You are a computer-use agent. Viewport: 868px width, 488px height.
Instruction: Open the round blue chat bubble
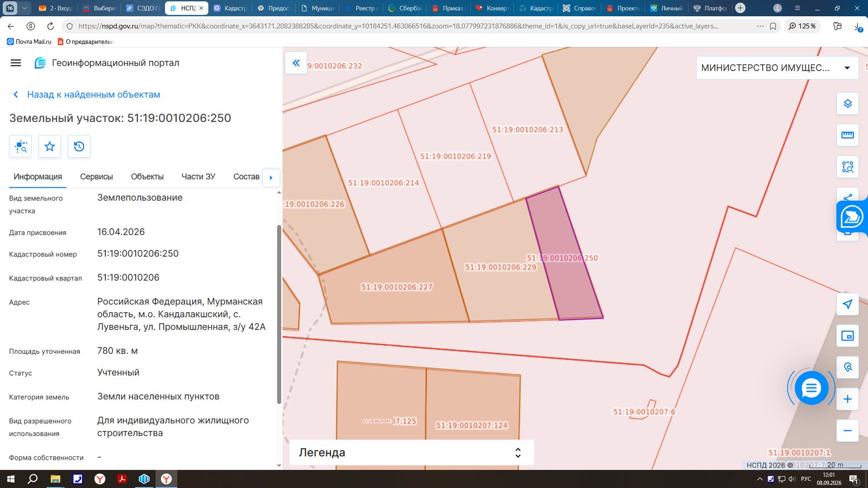coord(811,388)
